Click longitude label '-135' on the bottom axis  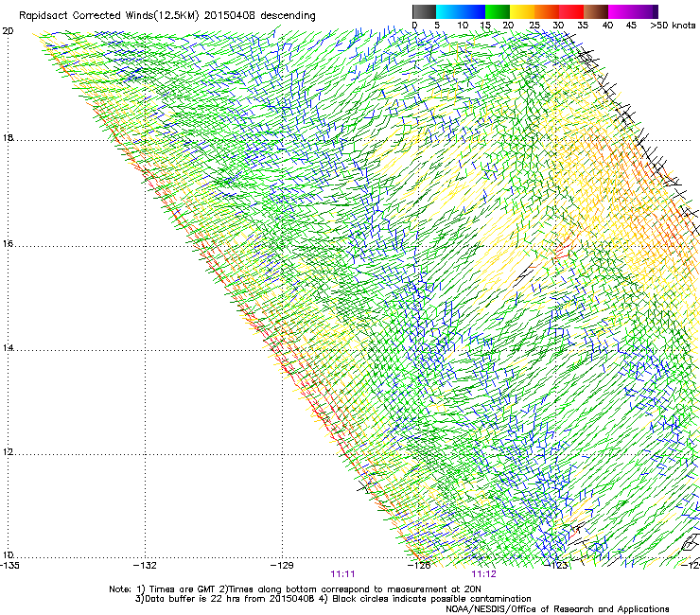[9, 565]
